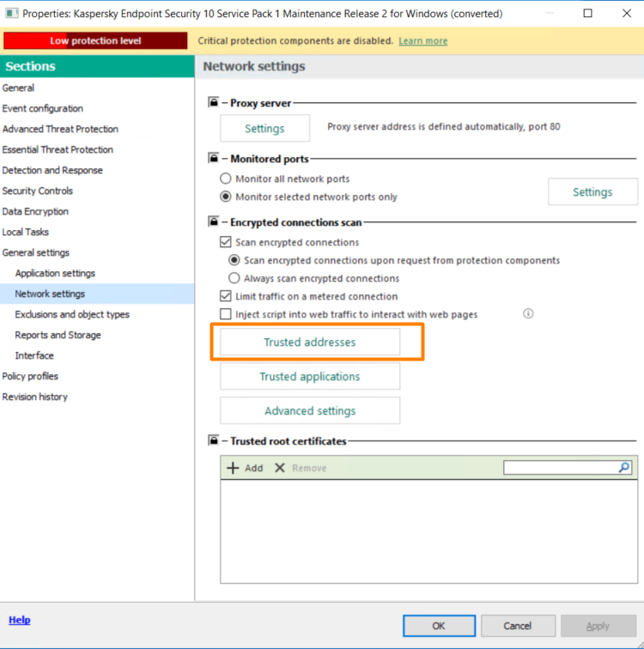Maximize the Properties window
Image resolution: width=644 pixels, height=649 pixels.
pyautogui.click(x=587, y=13)
